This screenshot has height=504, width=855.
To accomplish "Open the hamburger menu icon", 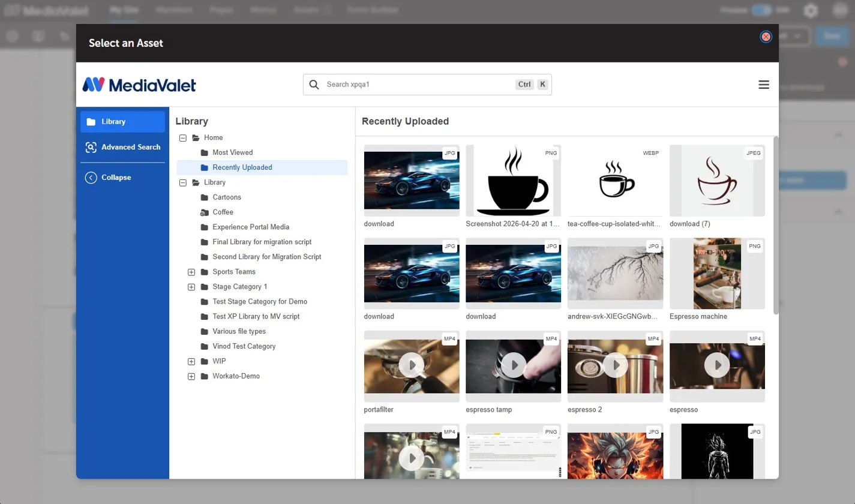I will coord(764,85).
